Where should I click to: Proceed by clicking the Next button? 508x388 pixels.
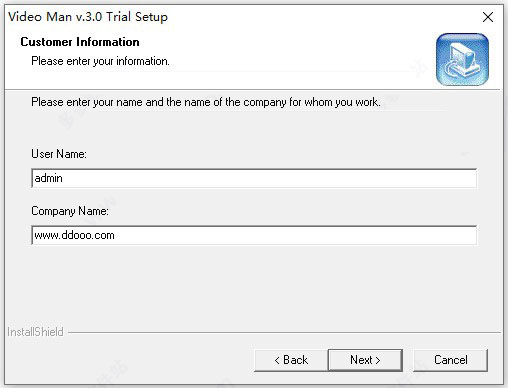coord(365,360)
